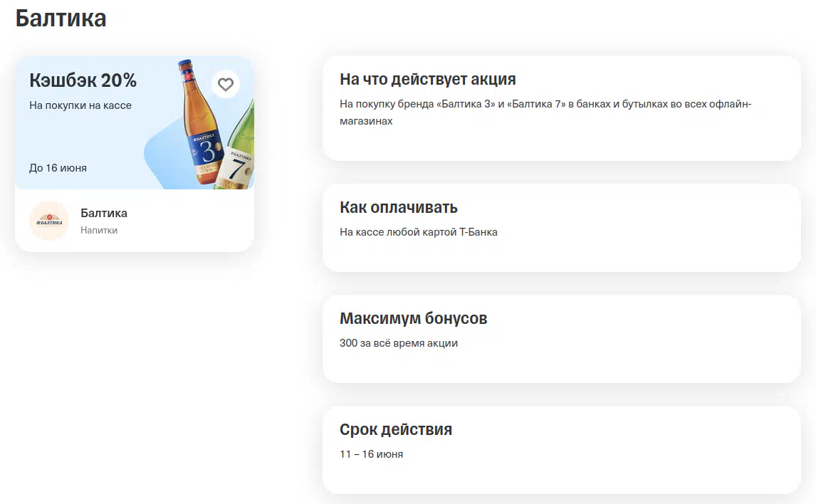Click the '11 – 16 июня' date range
816x504 pixels.
click(x=371, y=454)
